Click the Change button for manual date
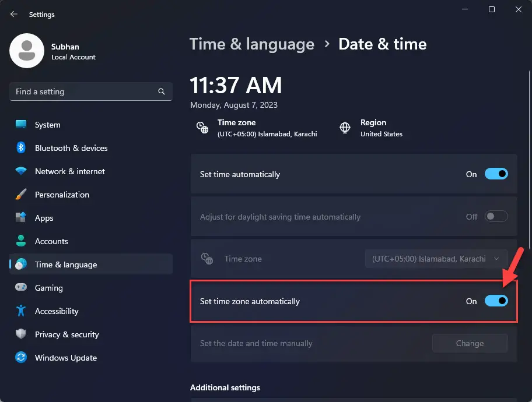The height and width of the screenshot is (402, 532). pyautogui.click(x=470, y=343)
